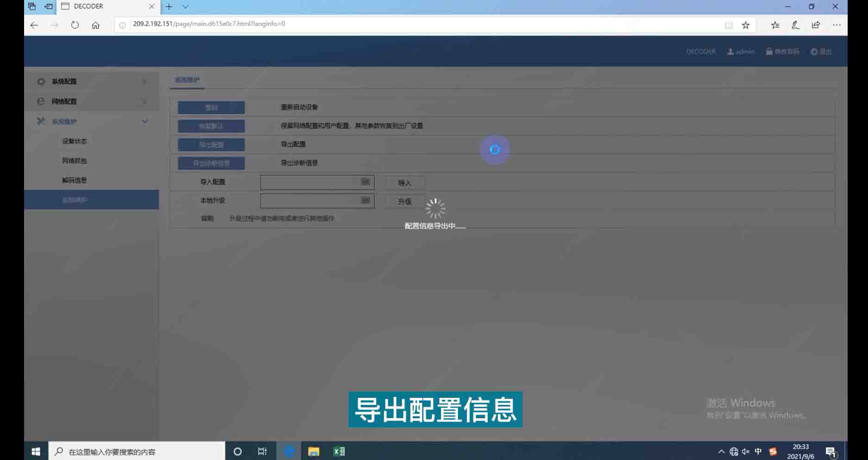The width and height of the screenshot is (868, 460).
Task: Open Task View on taskbar
Action: coord(262,451)
